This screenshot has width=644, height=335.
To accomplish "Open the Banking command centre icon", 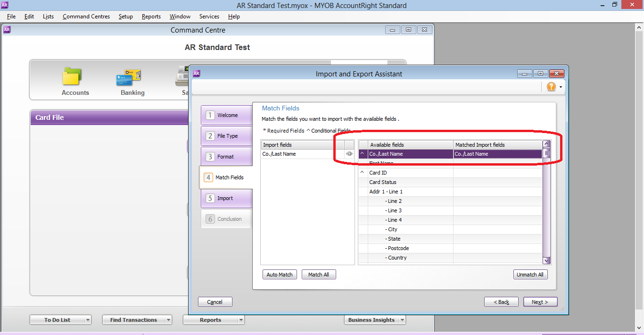I will [x=129, y=77].
